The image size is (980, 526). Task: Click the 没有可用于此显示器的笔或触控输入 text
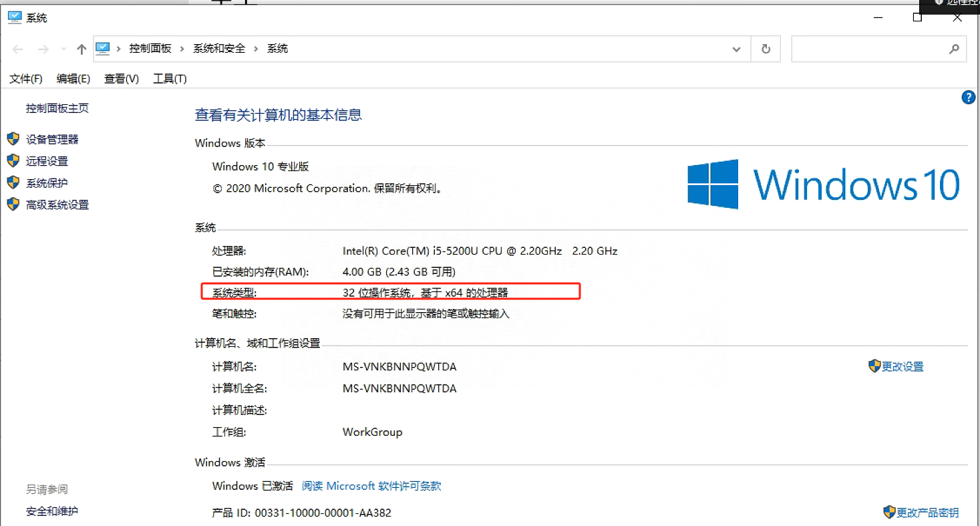pos(426,313)
